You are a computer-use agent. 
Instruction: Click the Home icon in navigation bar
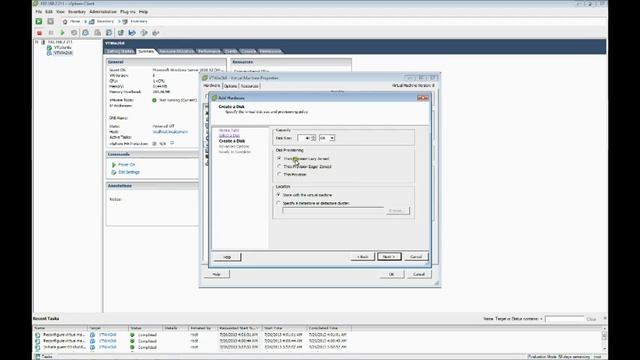(x=65, y=21)
